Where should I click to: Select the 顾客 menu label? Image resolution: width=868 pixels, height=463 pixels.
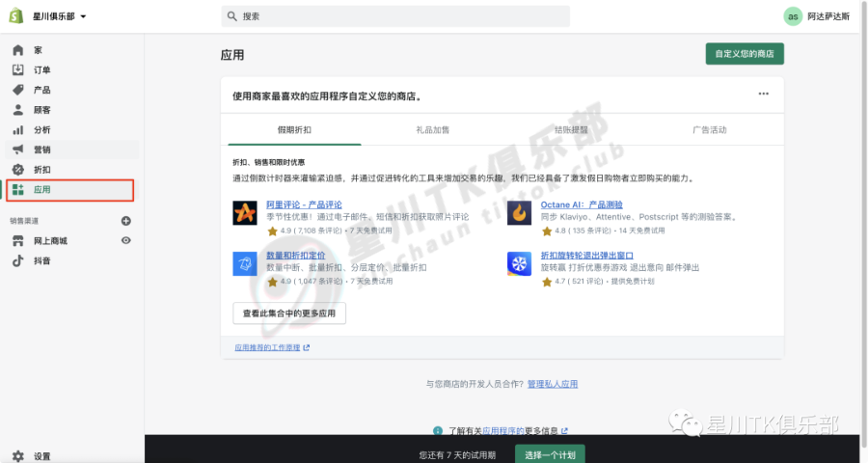(42, 110)
